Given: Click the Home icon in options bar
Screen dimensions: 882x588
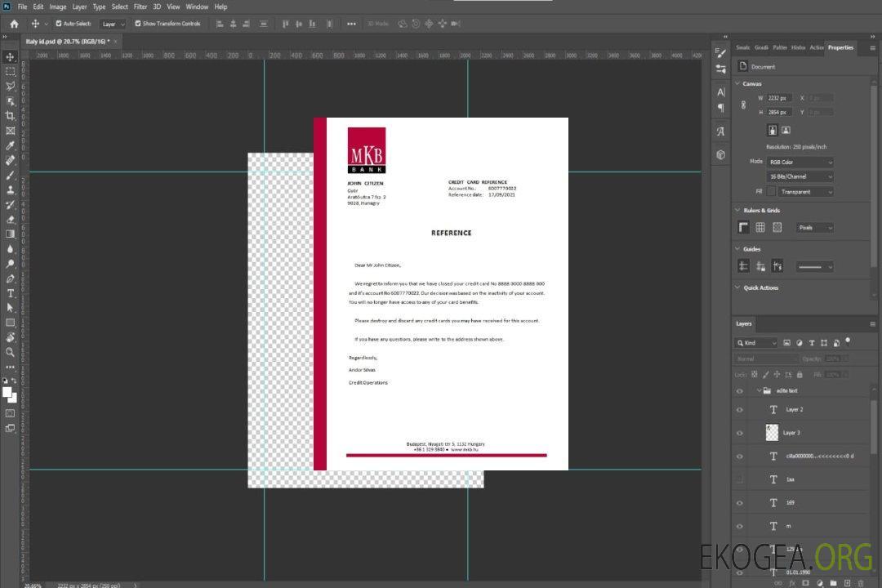Looking at the screenshot, I should pyautogui.click(x=14, y=24).
